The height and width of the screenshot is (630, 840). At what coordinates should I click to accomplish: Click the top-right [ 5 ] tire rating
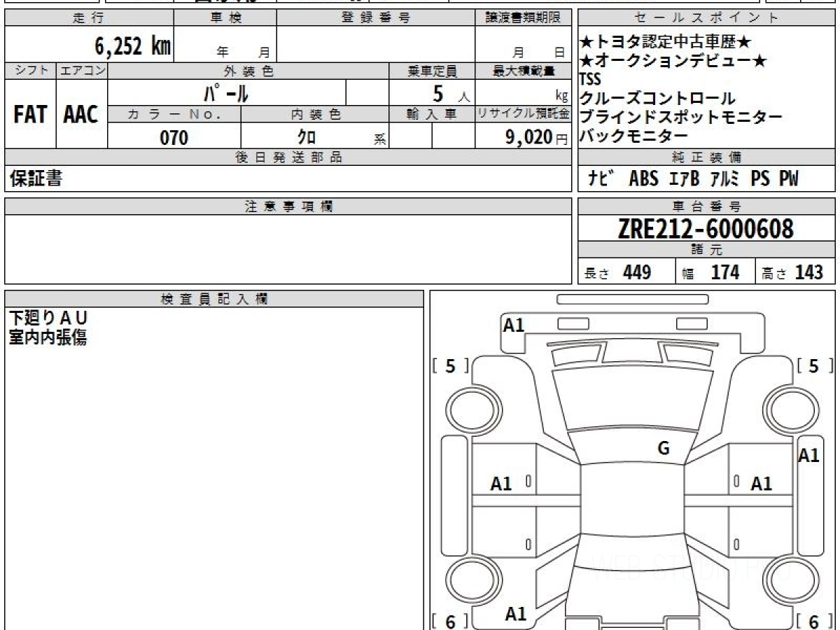pyautogui.click(x=813, y=366)
